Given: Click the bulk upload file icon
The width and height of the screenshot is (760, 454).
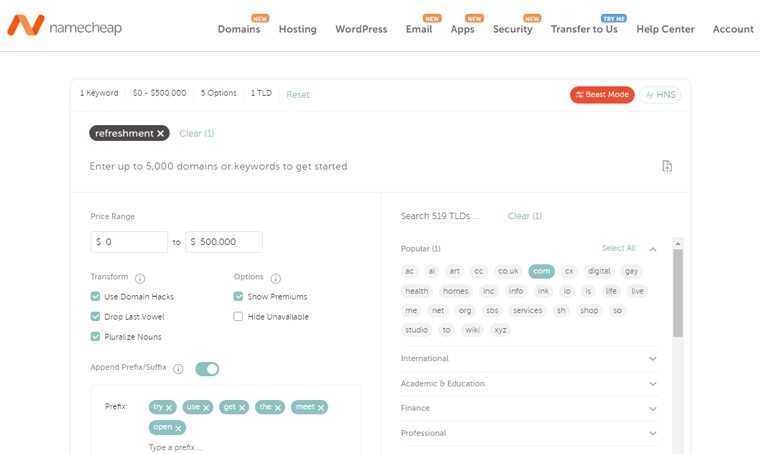Looking at the screenshot, I should pyautogui.click(x=667, y=166).
